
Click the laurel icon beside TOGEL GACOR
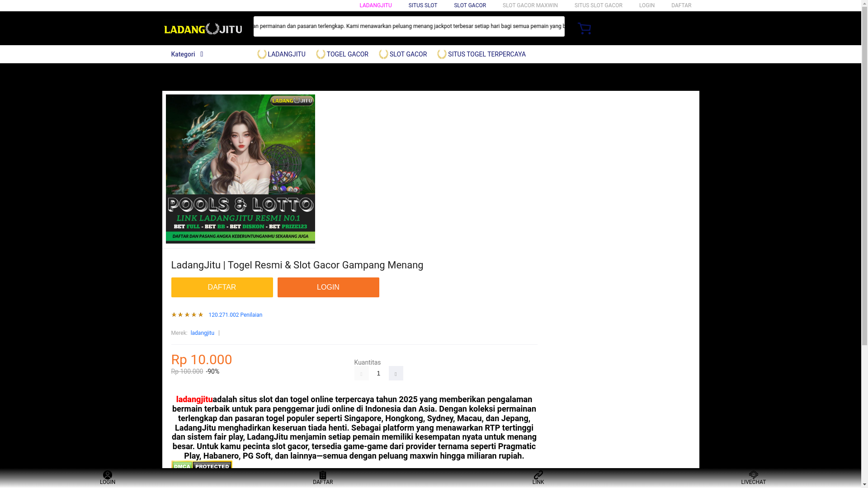click(321, 54)
